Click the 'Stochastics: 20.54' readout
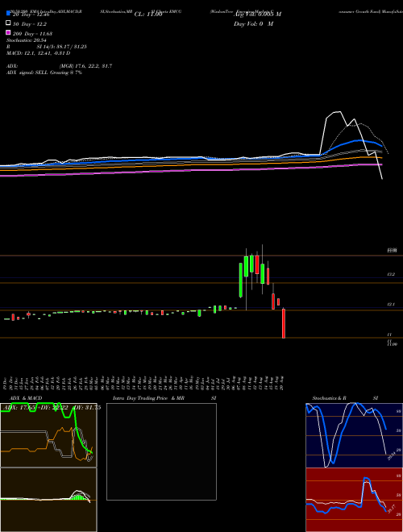Viewport: 403px width, 532px height. click(x=27, y=40)
